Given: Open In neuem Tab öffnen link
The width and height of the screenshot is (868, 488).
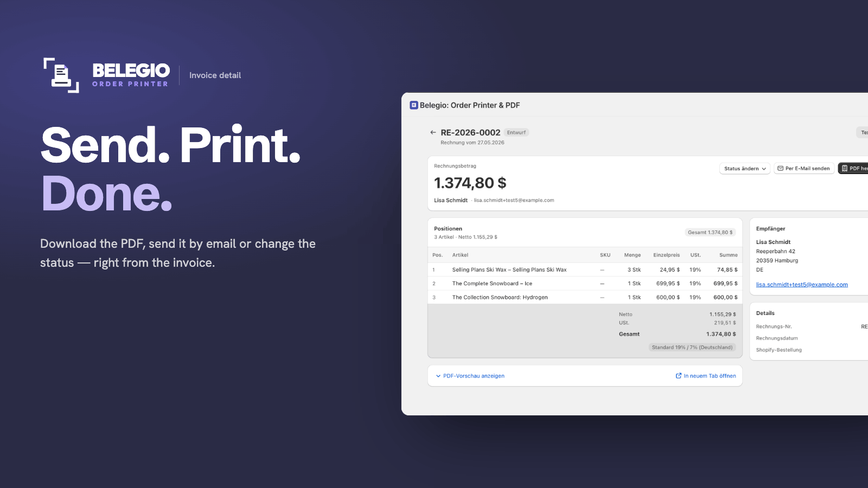Looking at the screenshot, I should click(x=706, y=376).
